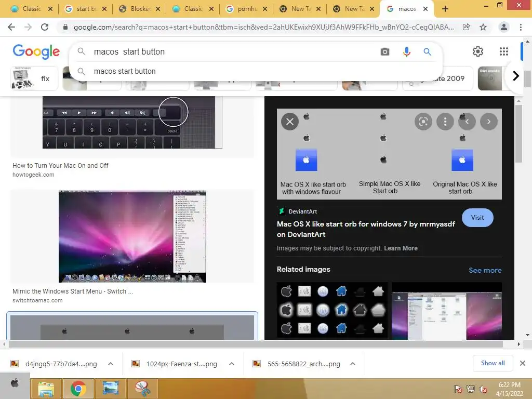Click Show all downloads
This screenshot has width=532, height=399.
tap(493, 363)
